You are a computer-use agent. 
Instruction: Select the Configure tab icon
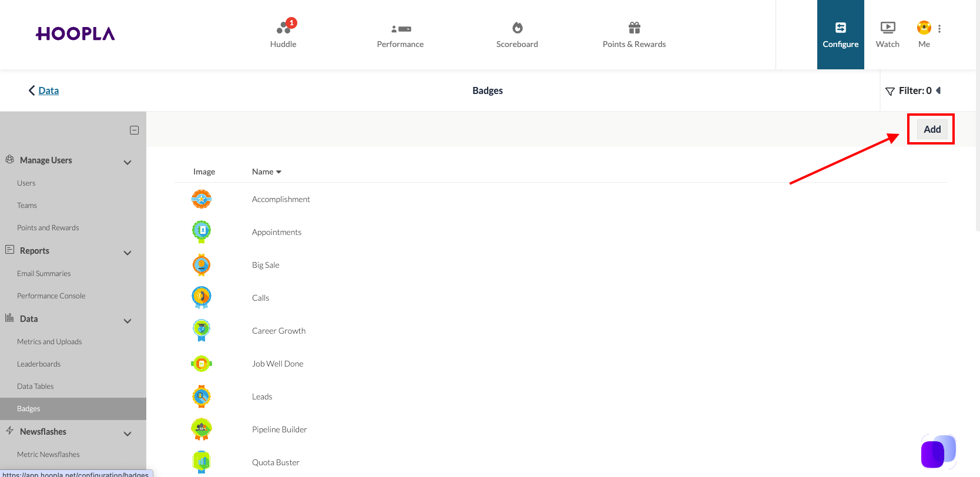point(841,28)
